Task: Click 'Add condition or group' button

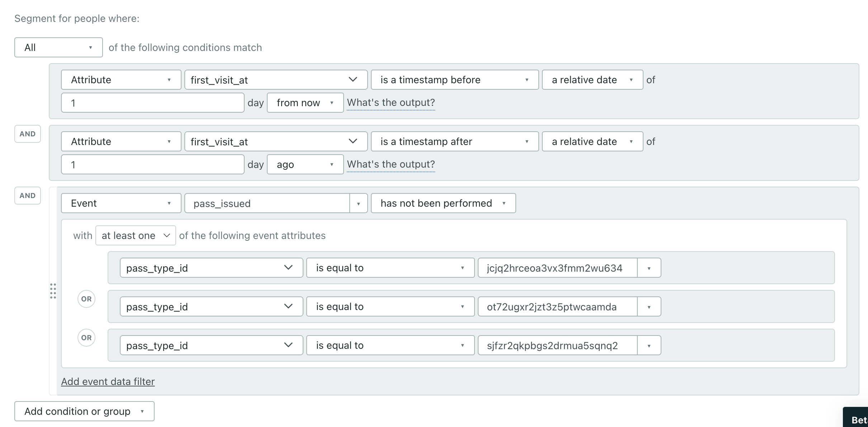Action: click(84, 411)
